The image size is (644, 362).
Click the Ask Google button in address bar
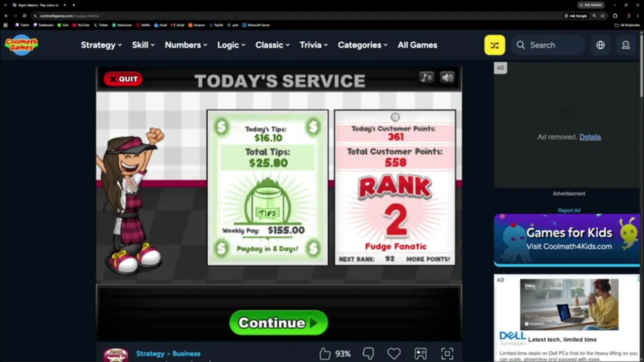pyautogui.click(x=576, y=16)
